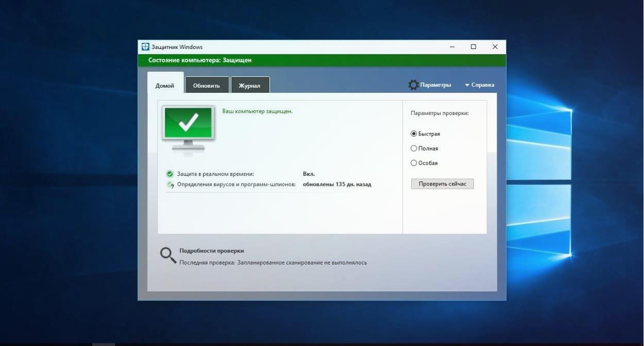Click the 'Параметры проверки:' label
Viewport: 644px width, 346px height.
tap(439, 113)
